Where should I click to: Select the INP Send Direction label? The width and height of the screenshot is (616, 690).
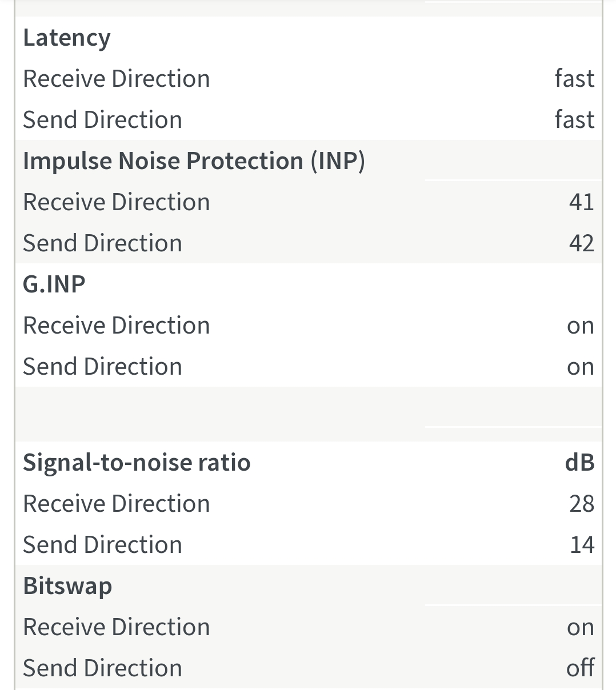(x=103, y=243)
